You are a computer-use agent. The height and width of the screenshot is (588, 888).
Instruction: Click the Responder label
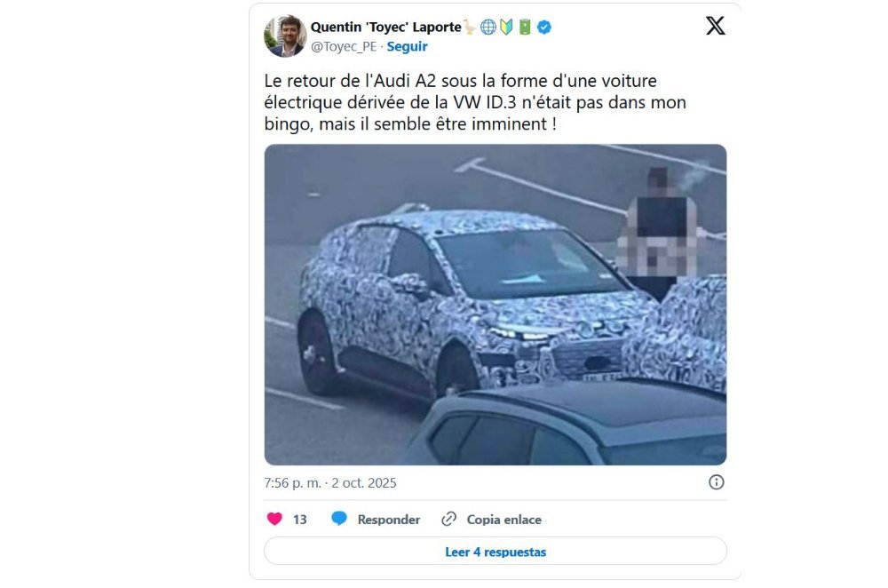tap(389, 520)
